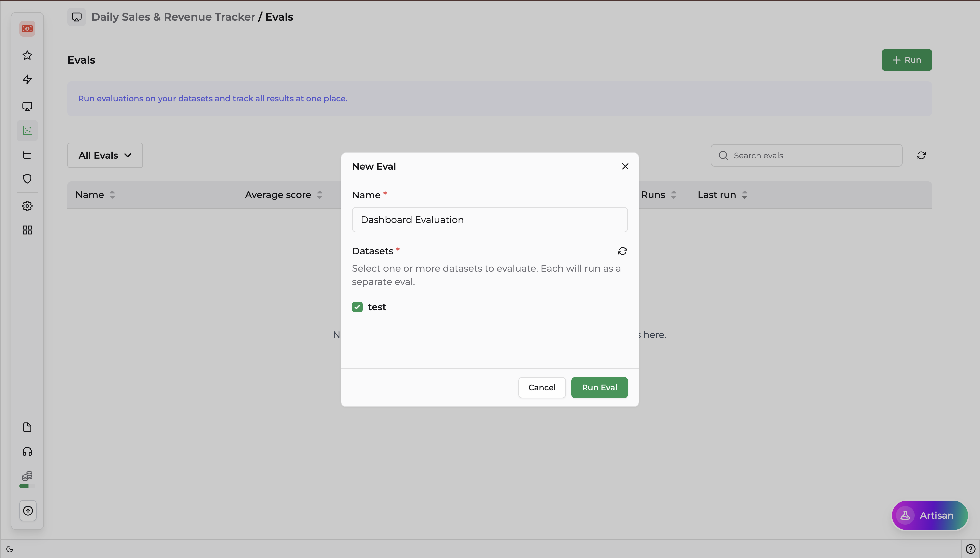This screenshot has width=980, height=558.
Task: Open the shield sidebar icon
Action: pyautogui.click(x=27, y=179)
